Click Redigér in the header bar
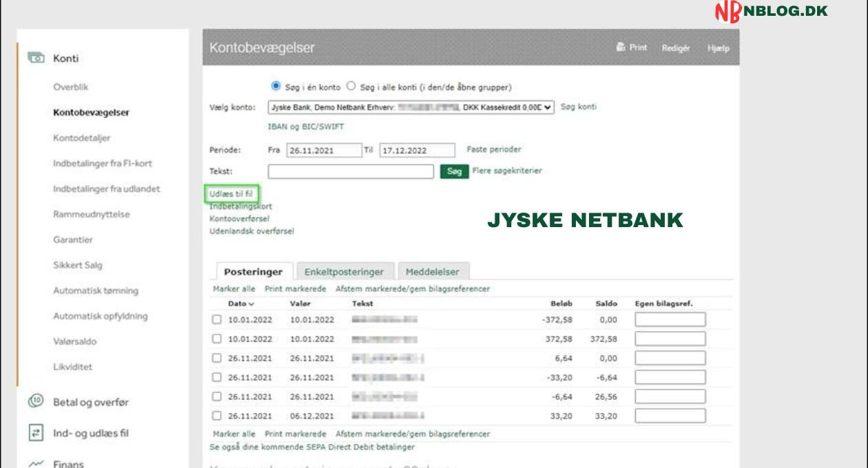Screen dimensions: 868x468 676,48
